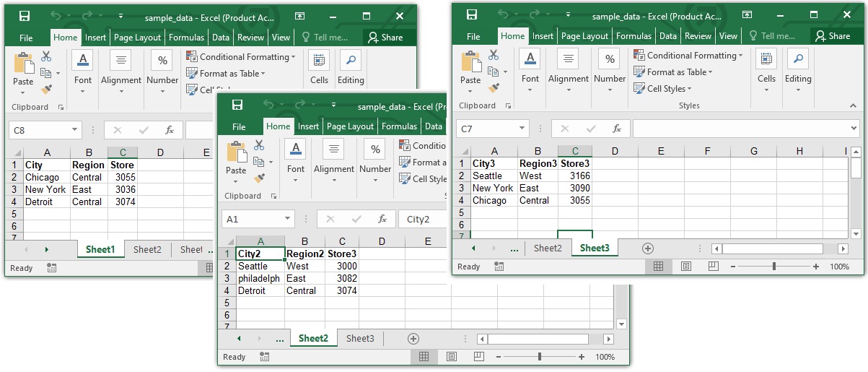
Task: Click the Save icon in the rightmost Excel window
Action: (x=472, y=15)
